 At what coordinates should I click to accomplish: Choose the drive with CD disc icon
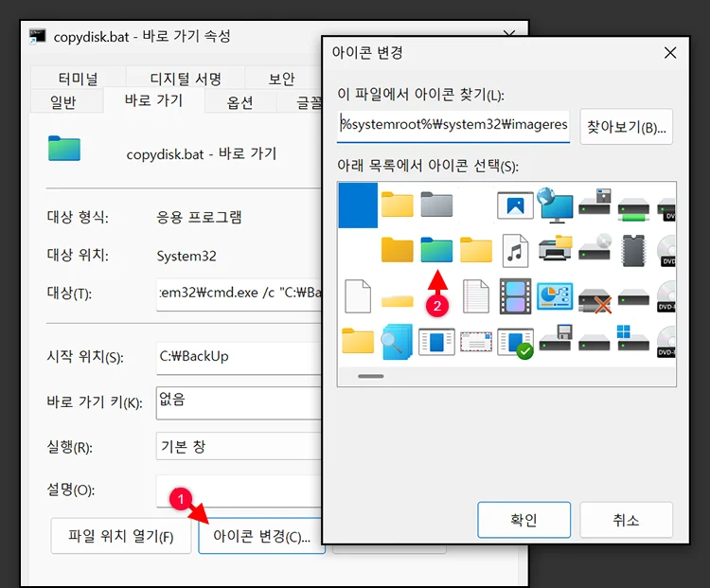coord(595,247)
